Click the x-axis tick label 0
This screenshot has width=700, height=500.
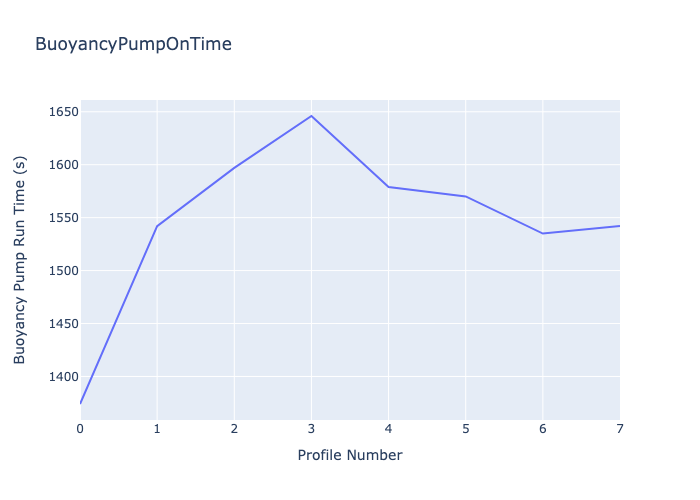[x=80, y=428]
